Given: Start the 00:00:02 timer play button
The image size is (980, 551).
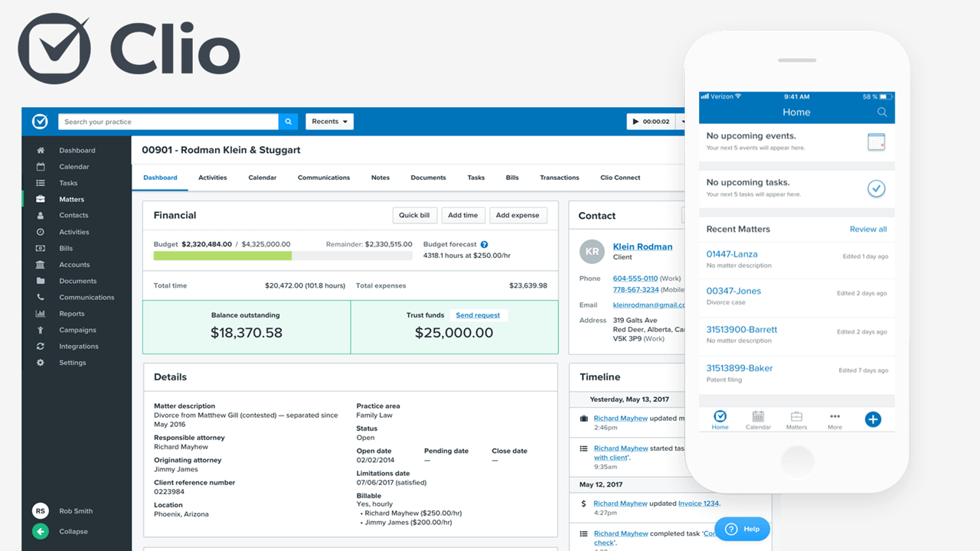Looking at the screenshot, I should (635, 122).
